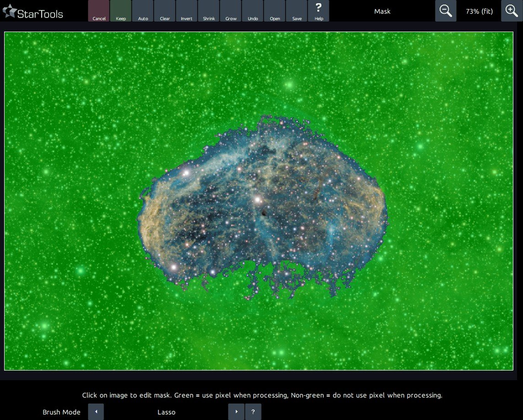Viewport: 523px width, 420px height.
Task: Run the Auto mask generator
Action: point(143,11)
